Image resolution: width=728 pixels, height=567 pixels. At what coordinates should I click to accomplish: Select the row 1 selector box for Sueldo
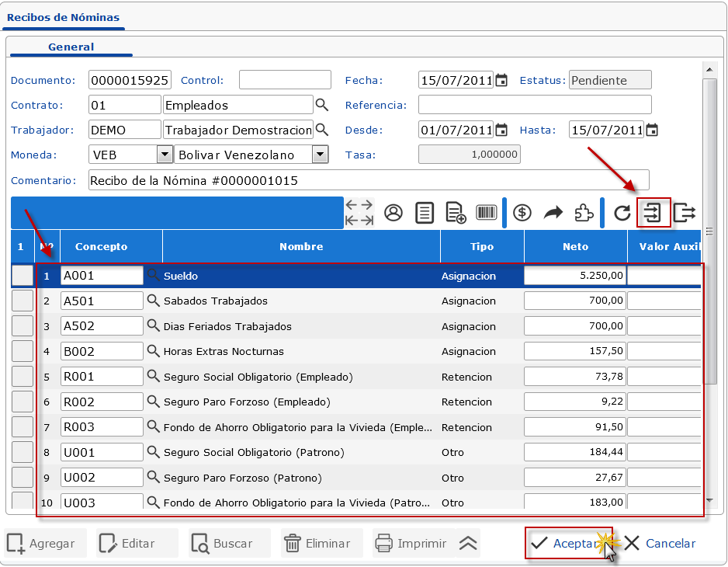(23, 276)
